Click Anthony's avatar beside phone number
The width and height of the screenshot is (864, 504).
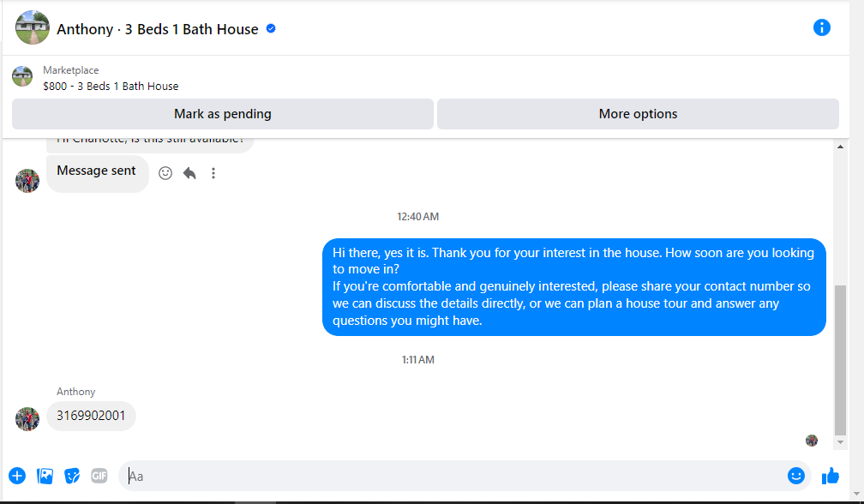[27, 419]
